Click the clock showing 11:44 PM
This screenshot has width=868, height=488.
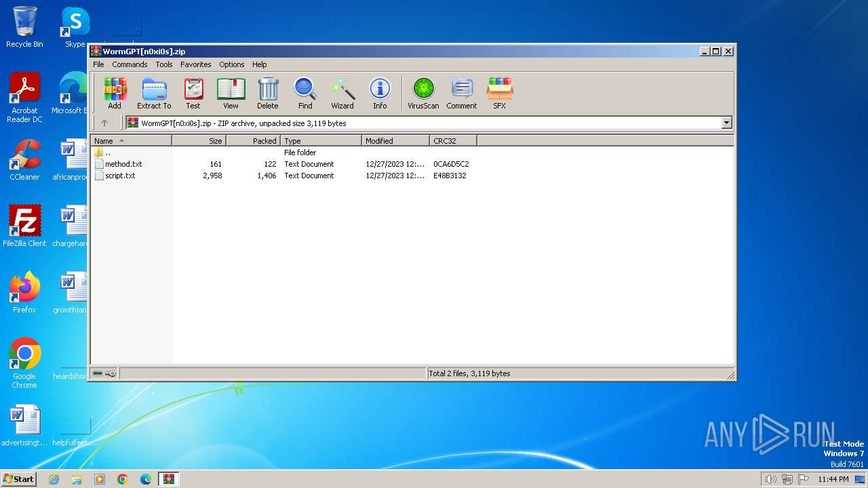(833, 479)
